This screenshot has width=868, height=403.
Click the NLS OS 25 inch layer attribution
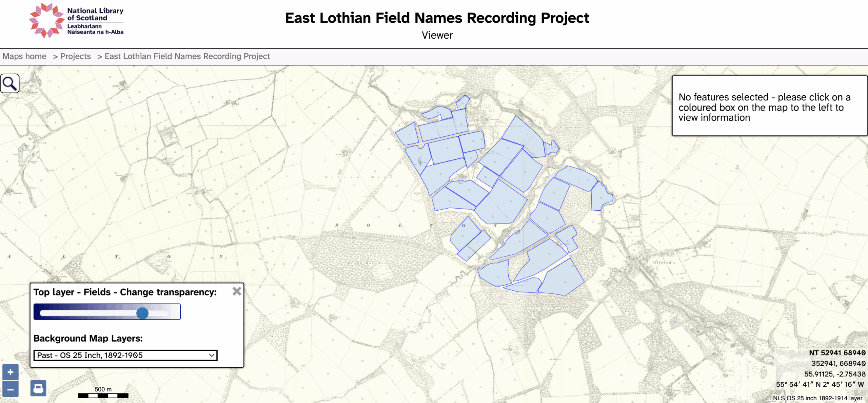click(818, 398)
